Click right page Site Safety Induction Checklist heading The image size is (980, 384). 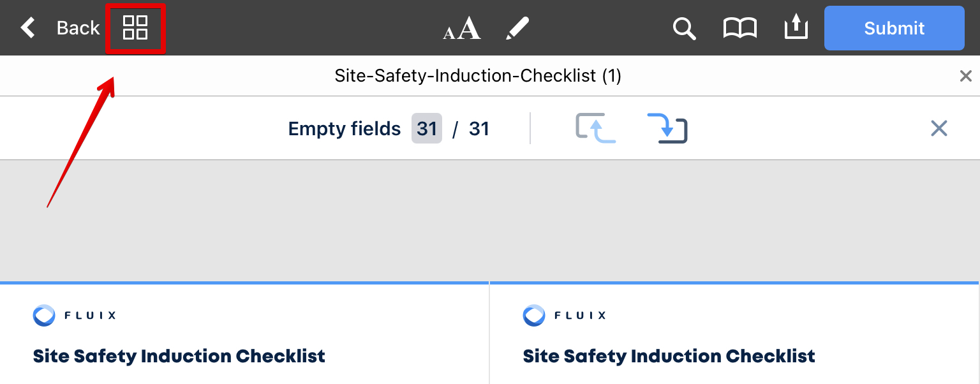(669, 356)
